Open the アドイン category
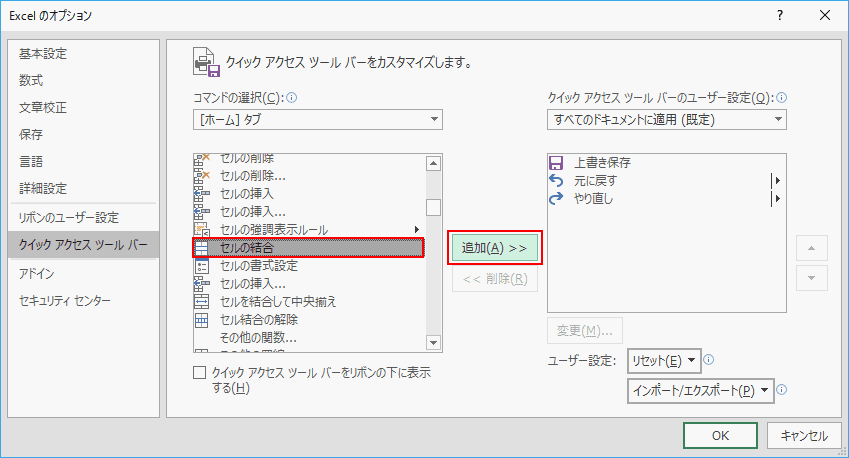This screenshot has width=849, height=458. pyautogui.click(x=83, y=273)
